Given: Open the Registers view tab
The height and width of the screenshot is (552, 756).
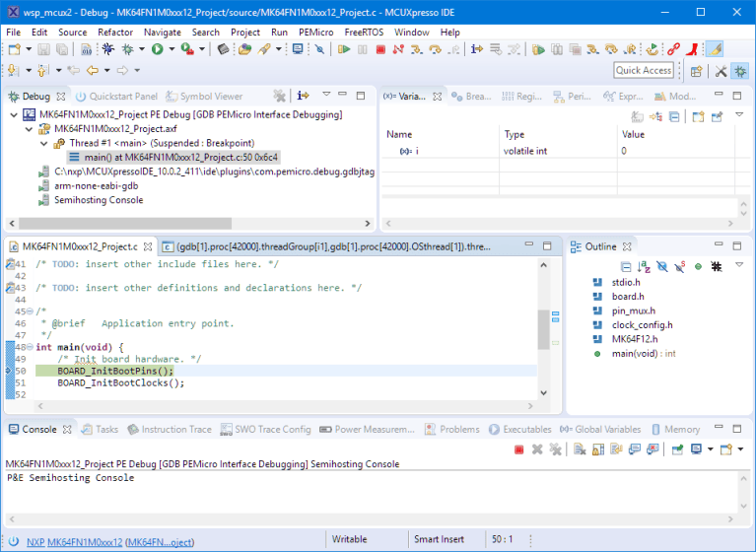Looking at the screenshot, I should click(521, 97).
